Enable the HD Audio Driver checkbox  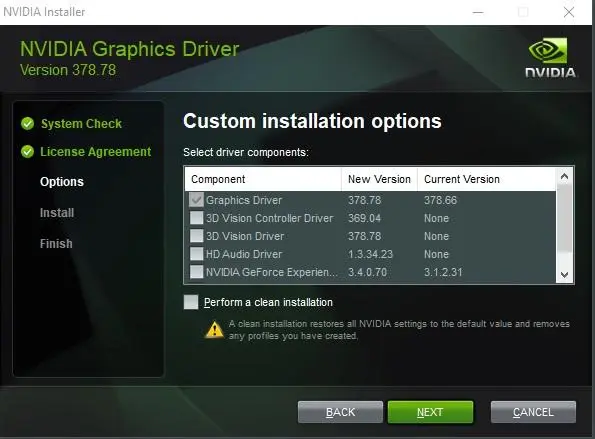click(196, 253)
